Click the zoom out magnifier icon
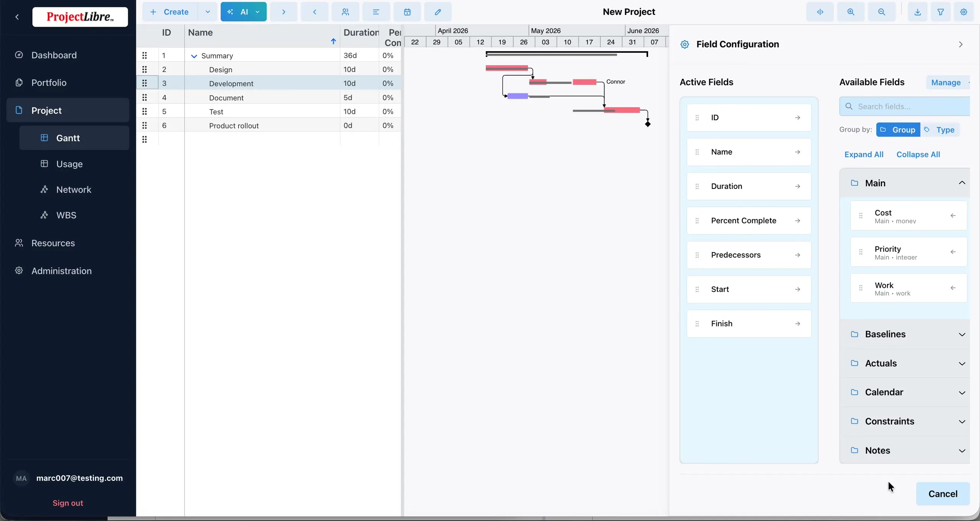The image size is (980, 521). (881, 12)
